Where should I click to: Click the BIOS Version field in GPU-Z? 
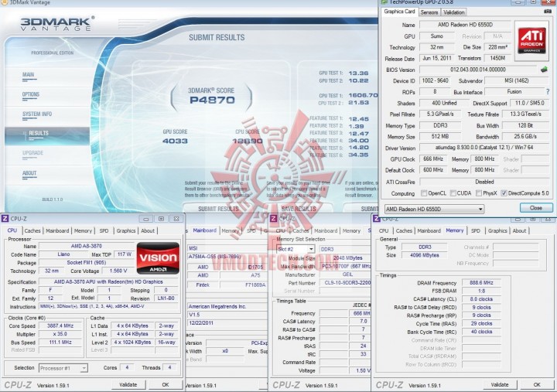[x=478, y=70]
